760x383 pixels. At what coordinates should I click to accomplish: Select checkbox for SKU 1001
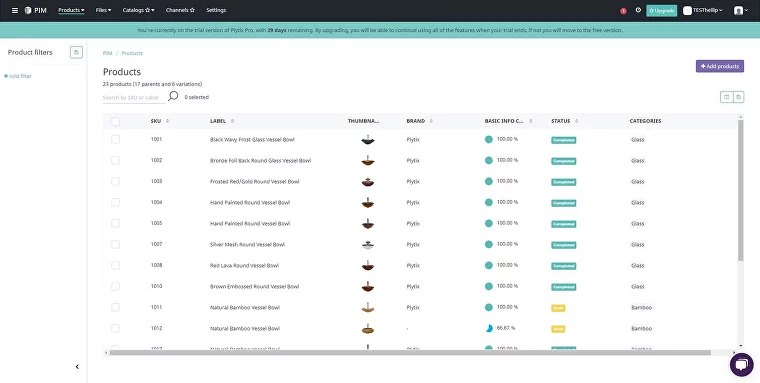pyautogui.click(x=115, y=140)
